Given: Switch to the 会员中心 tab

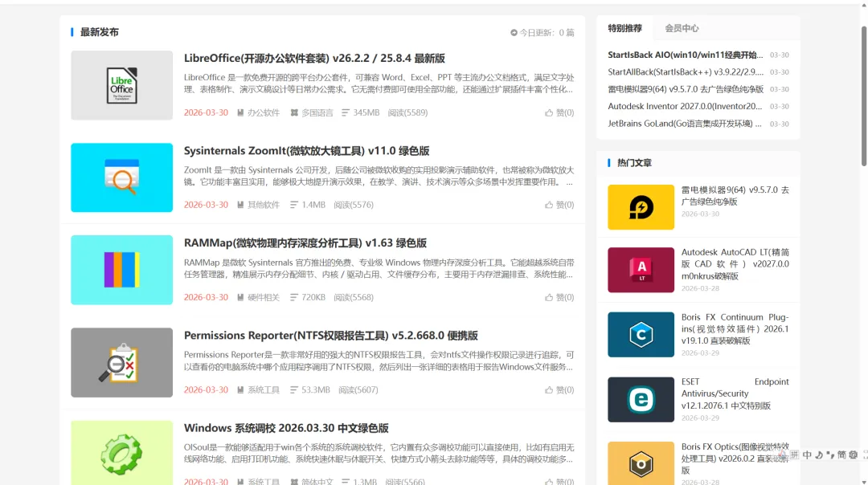Looking at the screenshot, I should (x=682, y=28).
